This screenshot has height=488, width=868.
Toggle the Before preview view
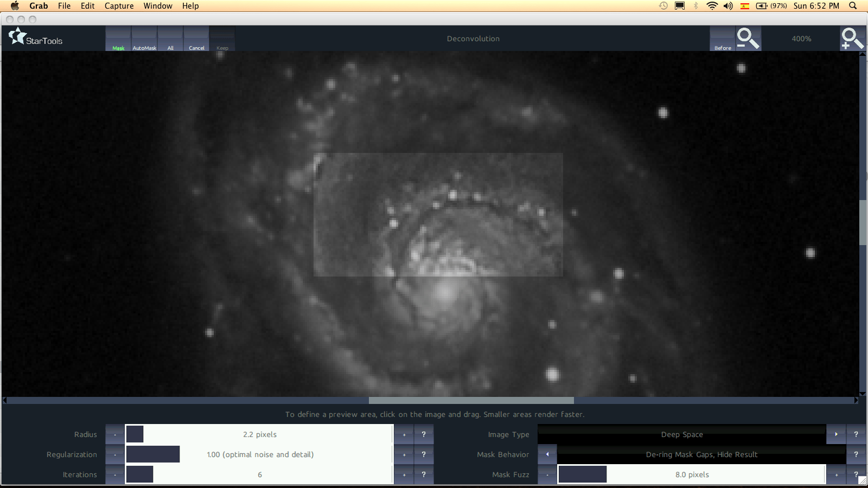(x=723, y=39)
